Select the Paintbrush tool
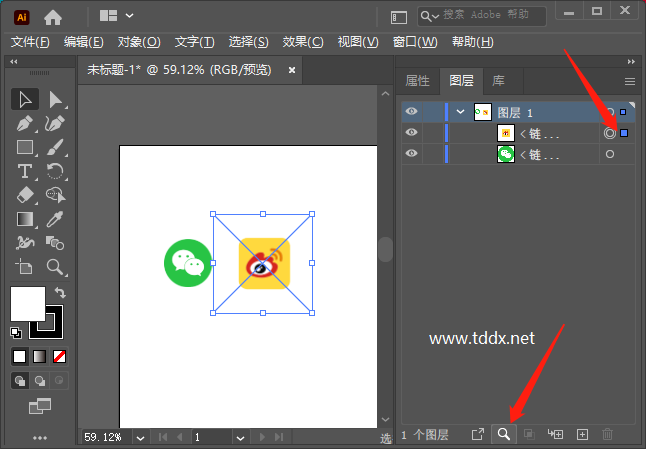Screen dimensions: 646x449 pos(55,147)
